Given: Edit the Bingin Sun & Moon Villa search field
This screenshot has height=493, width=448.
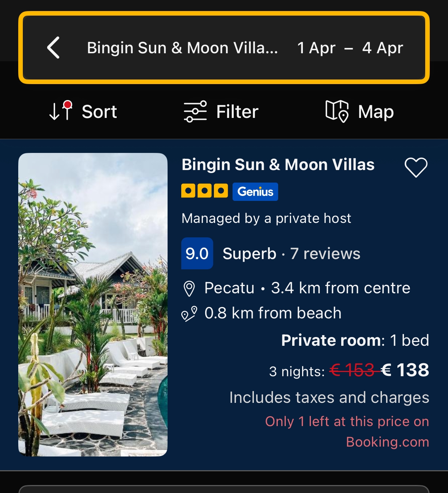Looking at the screenshot, I should click(182, 48).
